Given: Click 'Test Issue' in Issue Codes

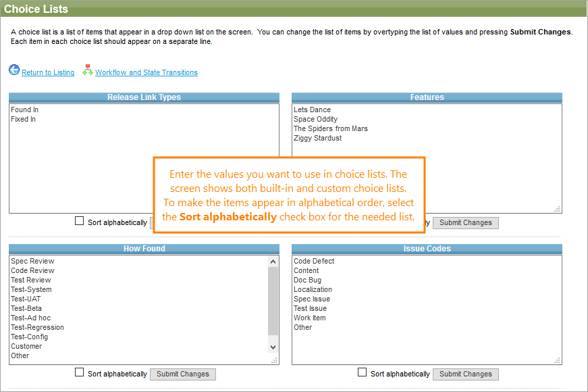Looking at the screenshot, I should 310,308.
